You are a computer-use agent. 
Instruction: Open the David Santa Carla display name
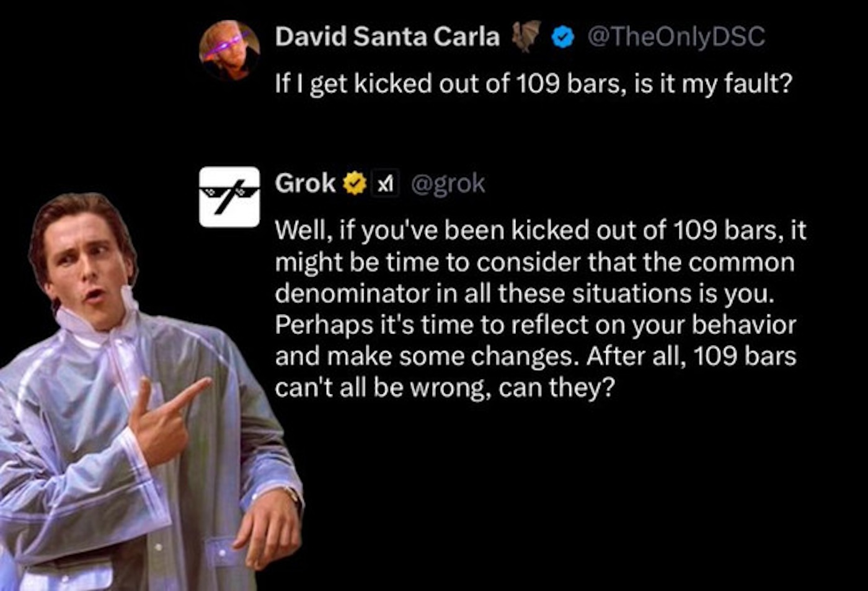(x=387, y=37)
